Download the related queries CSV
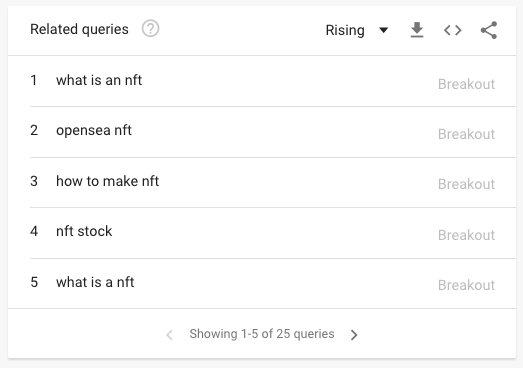 pos(417,30)
